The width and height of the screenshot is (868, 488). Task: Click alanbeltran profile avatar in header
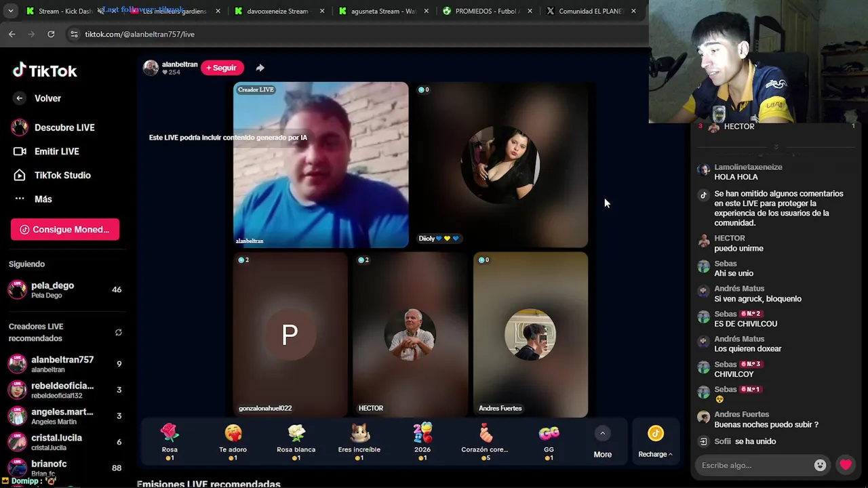[151, 68]
